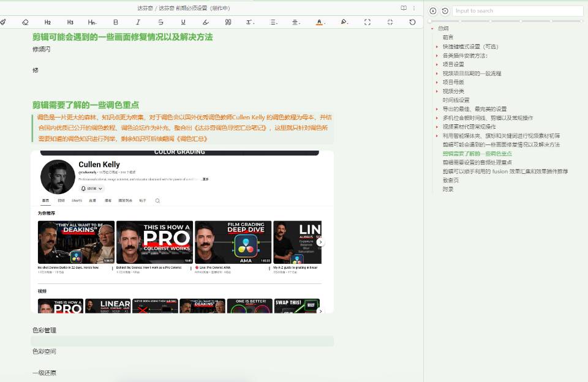The height and width of the screenshot is (382, 588).
Task: Apply H2 heading style
Action: click(x=48, y=22)
